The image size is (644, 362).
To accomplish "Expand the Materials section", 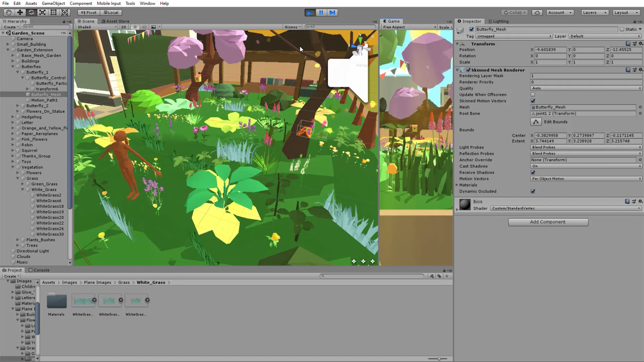I will click(457, 185).
